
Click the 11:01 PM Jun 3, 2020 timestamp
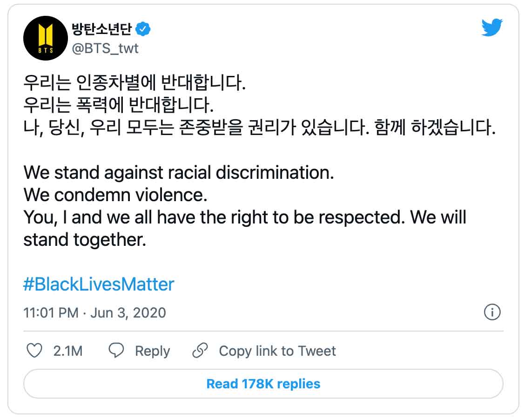tap(94, 312)
